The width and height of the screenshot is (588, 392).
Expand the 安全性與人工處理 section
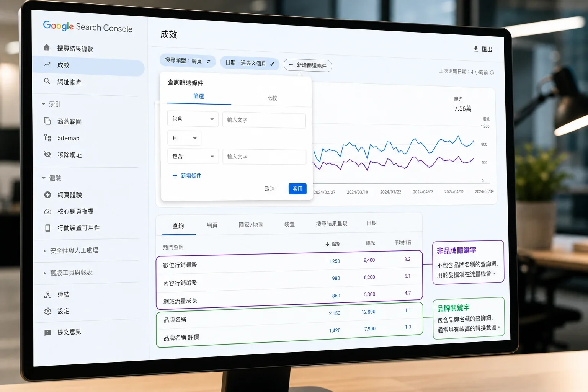(45, 251)
